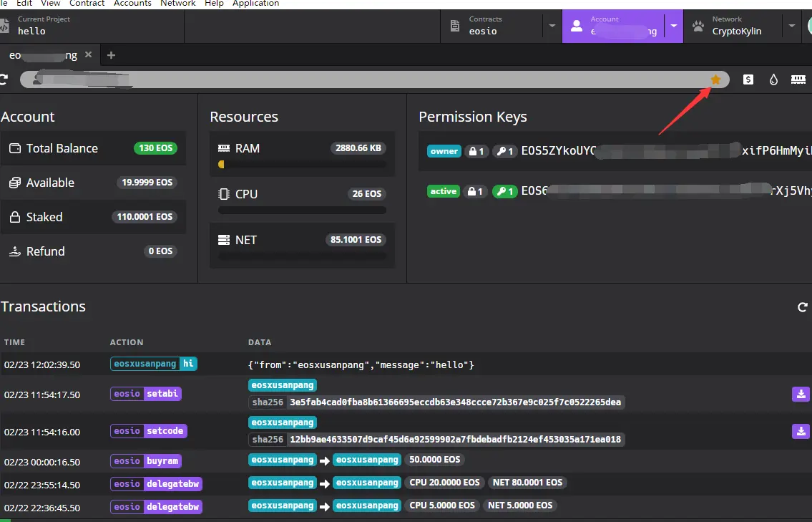Click the Refund icon
812x522 pixels.
click(15, 251)
